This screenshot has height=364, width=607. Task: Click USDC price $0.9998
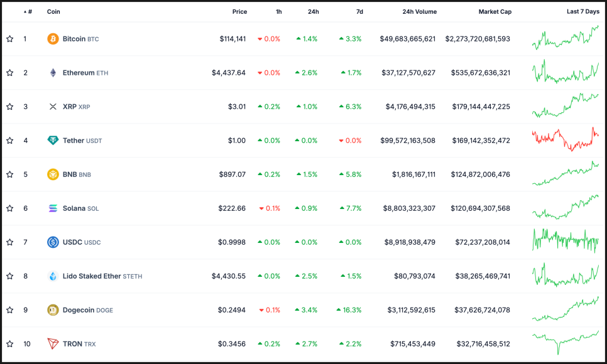click(232, 242)
